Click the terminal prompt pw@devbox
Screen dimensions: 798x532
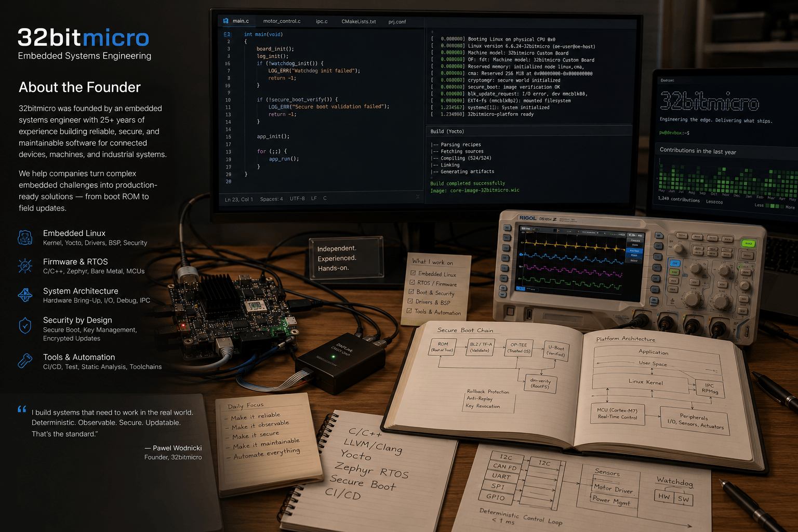coord(674,133)
